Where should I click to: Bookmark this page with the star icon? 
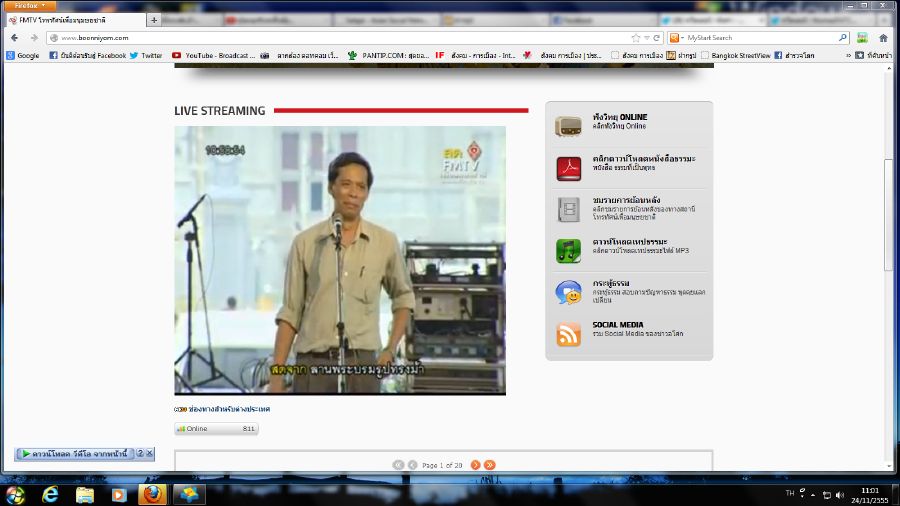(635, 38)
